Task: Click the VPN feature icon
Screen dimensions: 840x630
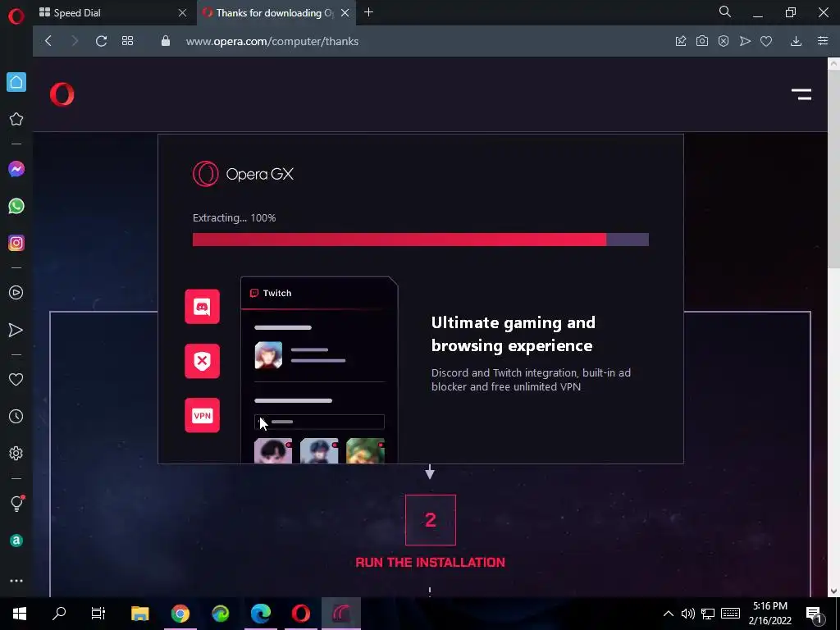Action: 202,415
